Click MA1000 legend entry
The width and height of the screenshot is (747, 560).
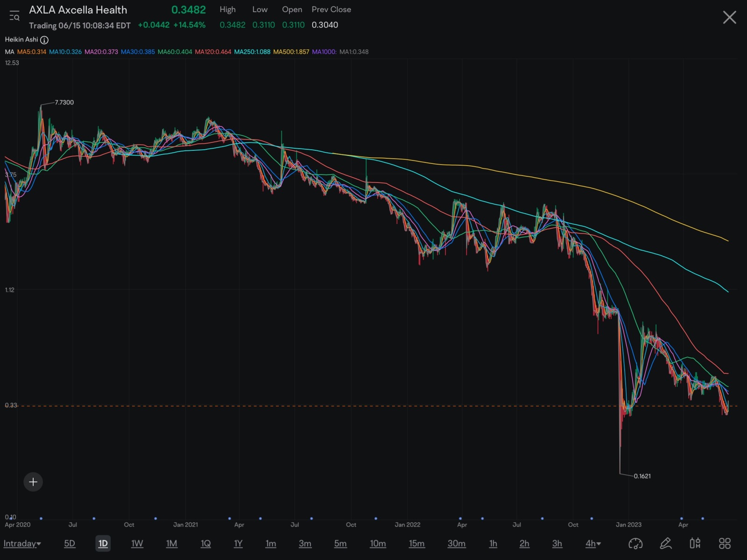324,52
